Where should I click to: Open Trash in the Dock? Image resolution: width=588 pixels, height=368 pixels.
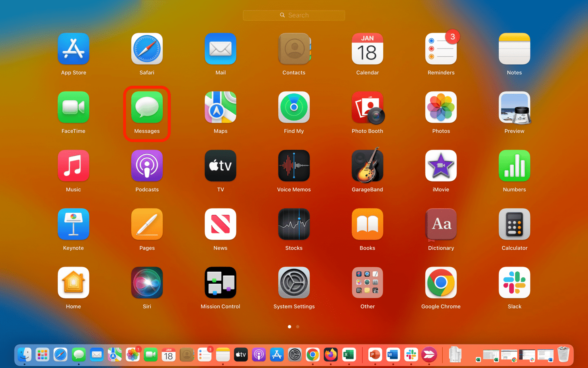click(563, 355)
